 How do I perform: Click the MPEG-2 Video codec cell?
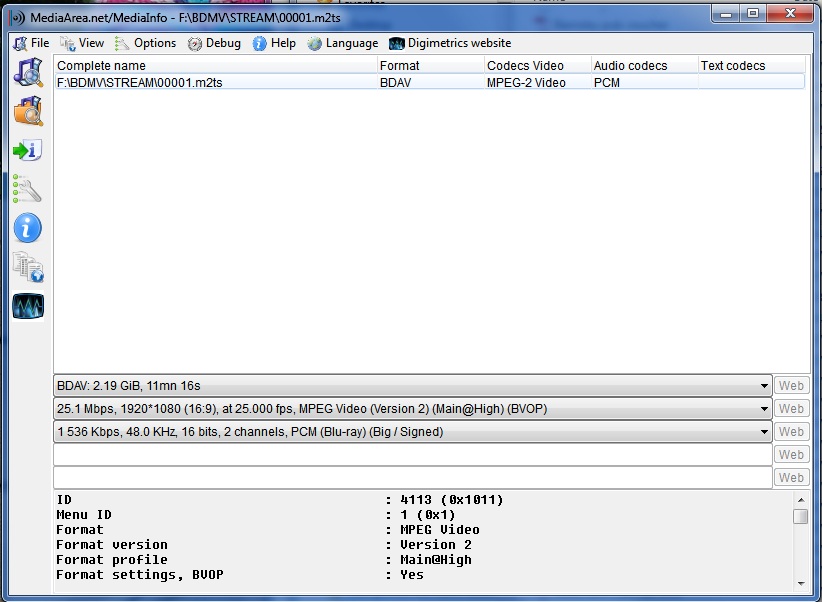pyautogui.click(x=526, y=83)
